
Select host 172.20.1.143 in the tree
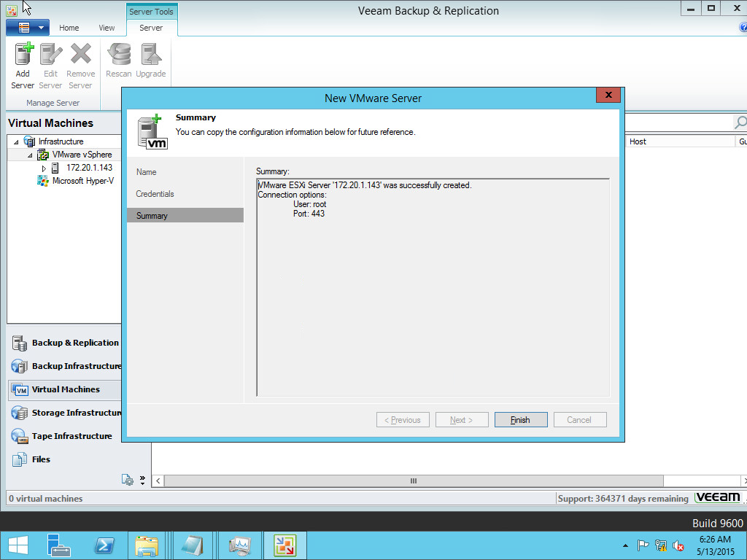pos(89,168)
